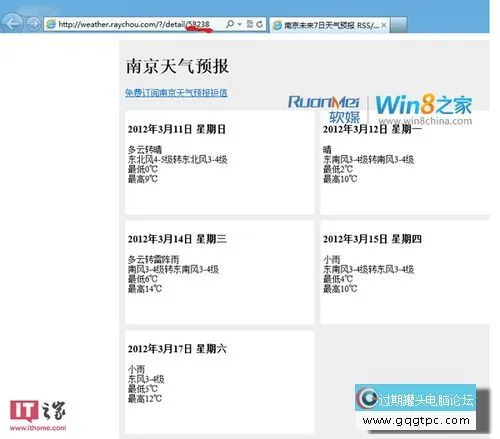Click 小雨 in the March 17 card

pyautogui.click(x=136, y=369)
